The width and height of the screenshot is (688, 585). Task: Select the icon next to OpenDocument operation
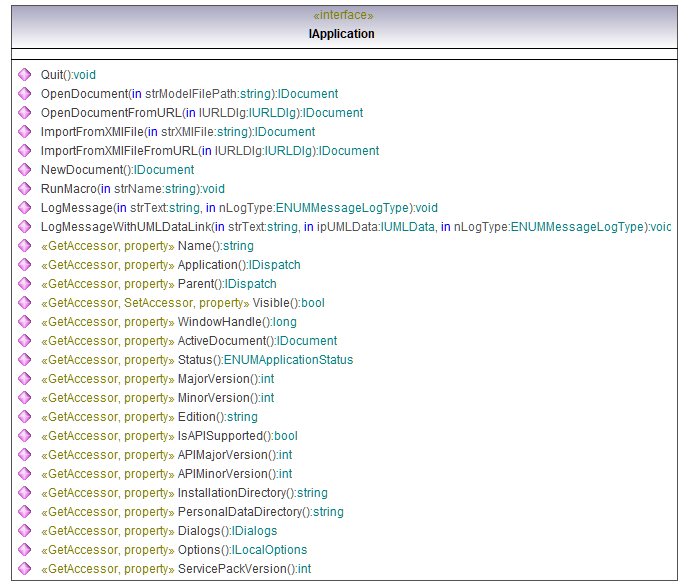coord(24,94)
